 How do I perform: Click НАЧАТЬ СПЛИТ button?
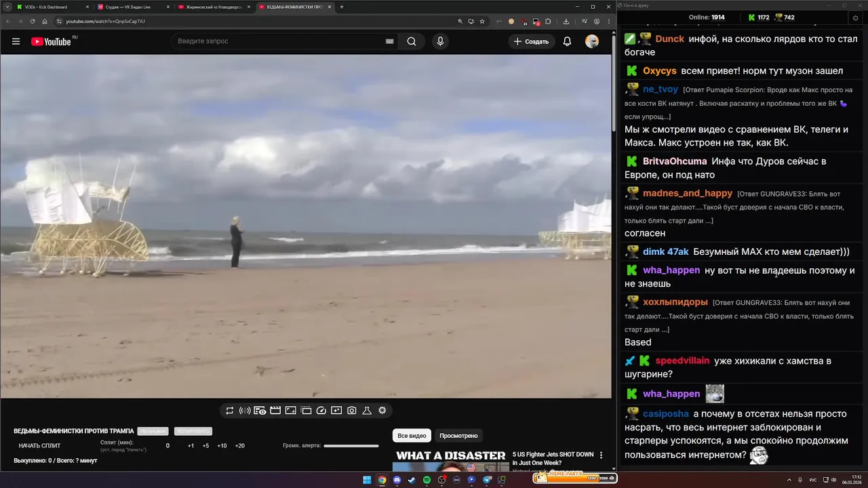point(39,446)
